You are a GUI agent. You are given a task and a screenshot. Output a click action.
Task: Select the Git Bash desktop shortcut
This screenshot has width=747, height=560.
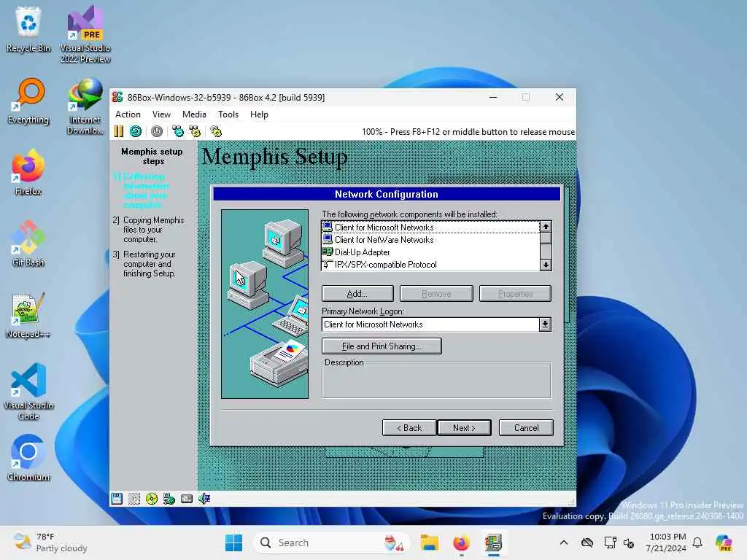(x=28, y=244)
